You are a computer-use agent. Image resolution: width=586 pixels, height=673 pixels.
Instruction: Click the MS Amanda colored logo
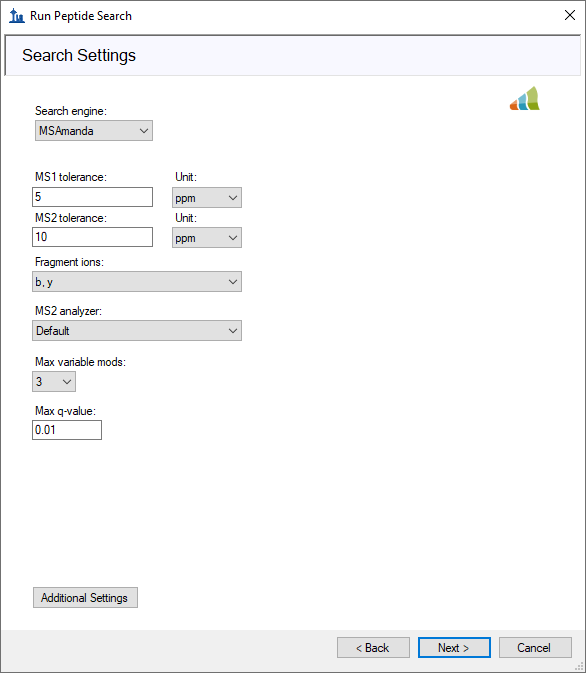pyautogui.click(x=525, y=98)
